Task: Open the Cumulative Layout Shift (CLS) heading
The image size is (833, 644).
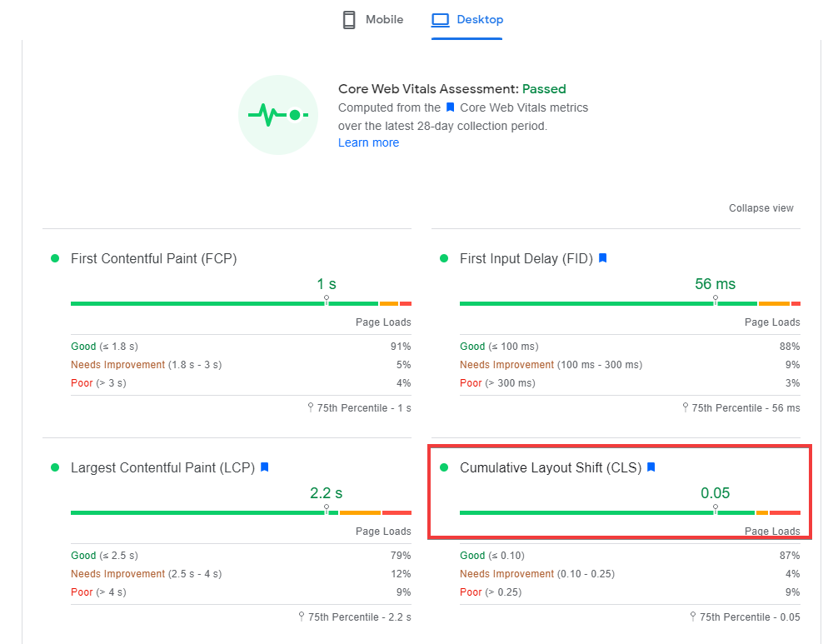Action: [551, 467]
